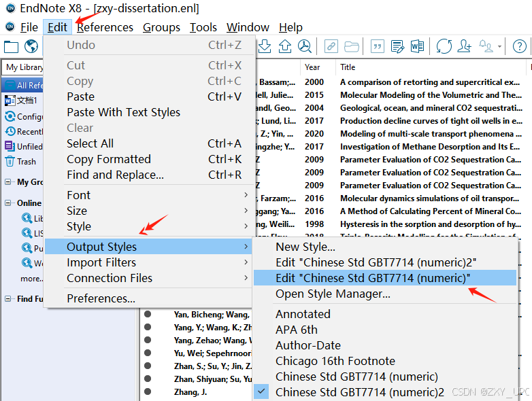The height and width of the screenshot is (401, 532).
Task: Choose Open Style Manager...
Action: tap(385, 294)
